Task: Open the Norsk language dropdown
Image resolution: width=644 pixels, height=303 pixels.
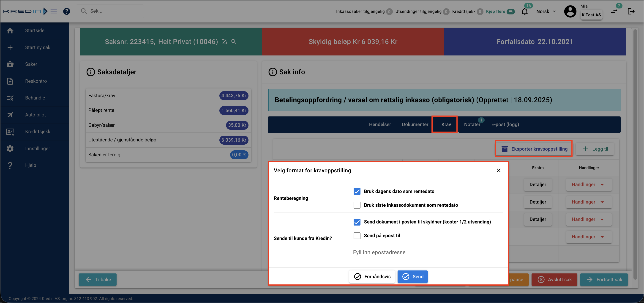Action: 546,11
